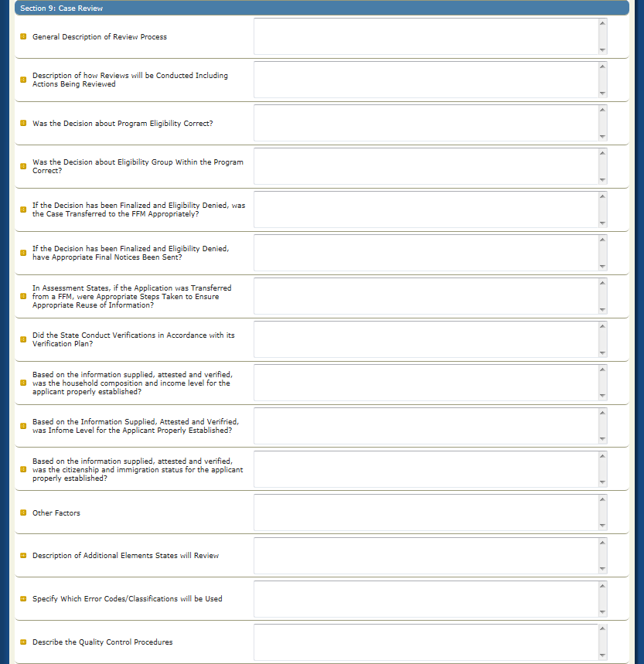Screen dimensions: 644x664
Task: Click the icon next to State Conduct Verifications question
Action: coord(23,339)
